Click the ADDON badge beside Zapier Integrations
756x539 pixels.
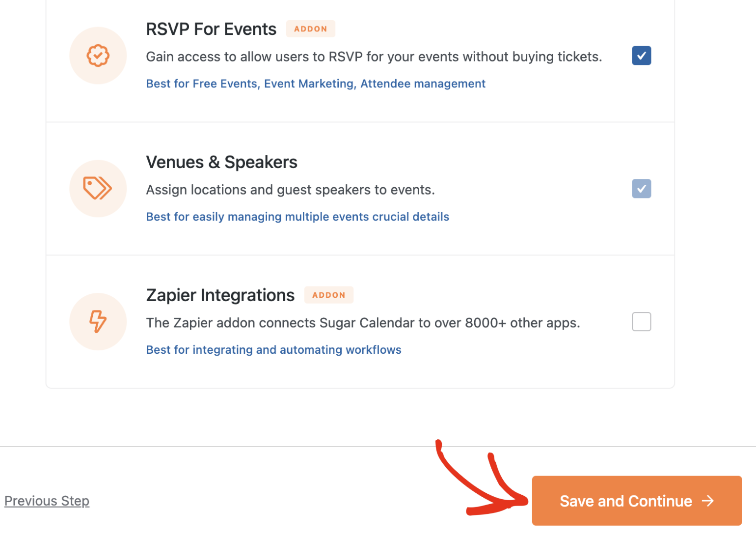tap(329, 295)
